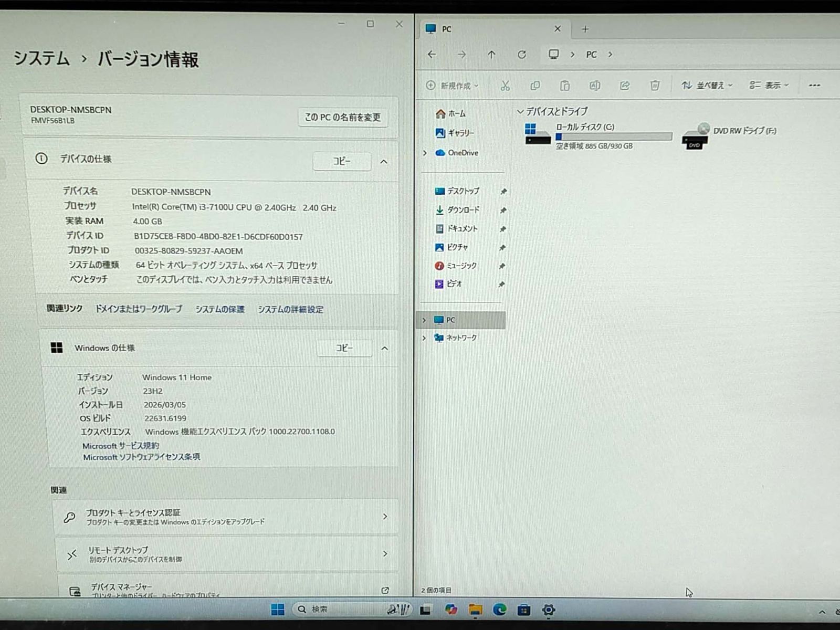Expand PC node in the navigation pane
840x630 pixels.
pyautogui.click(x=424, y=320)
